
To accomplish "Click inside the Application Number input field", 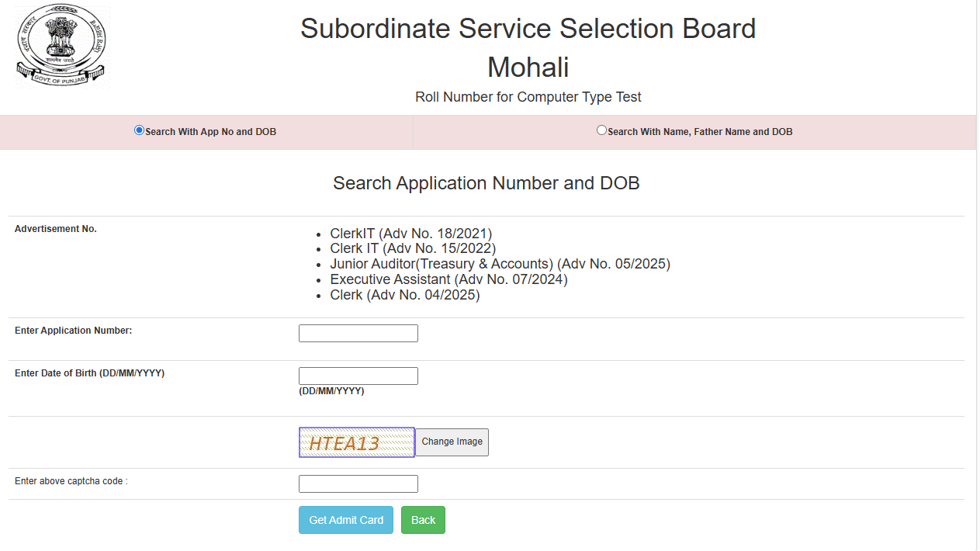I will pyautogui.click(x=358, y=333).
